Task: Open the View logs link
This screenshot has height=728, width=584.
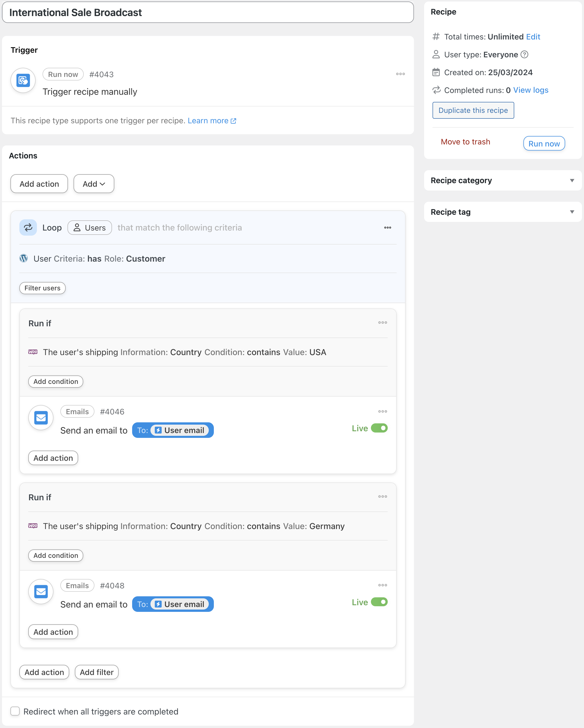Action: point(530,90)
